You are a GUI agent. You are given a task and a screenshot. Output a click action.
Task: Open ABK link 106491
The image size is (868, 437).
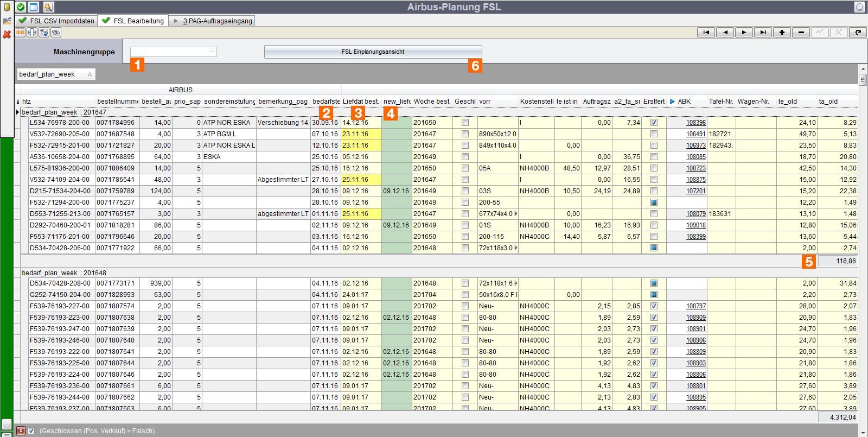point(695,134)
